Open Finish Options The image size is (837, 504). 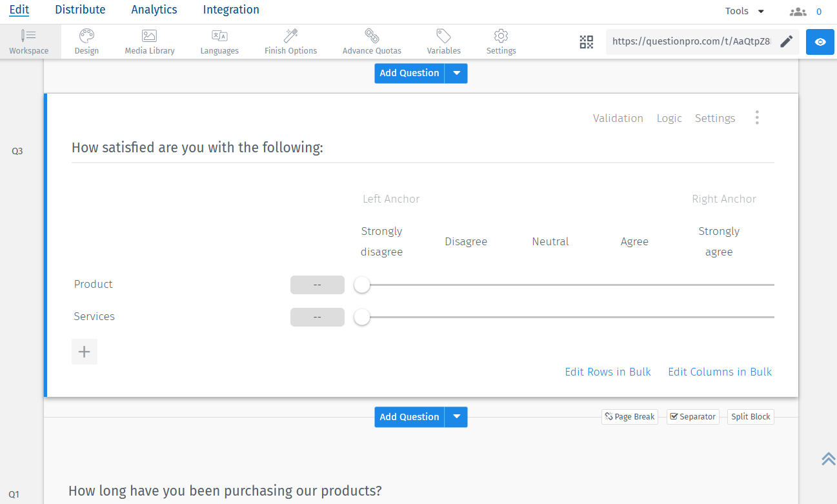(290, 41)
